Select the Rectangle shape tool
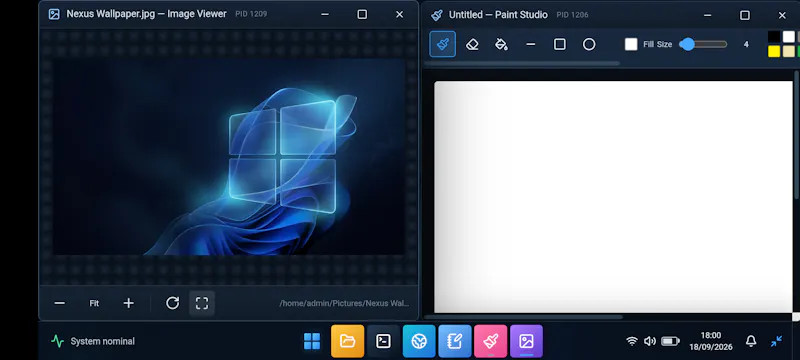 (560, 44)
